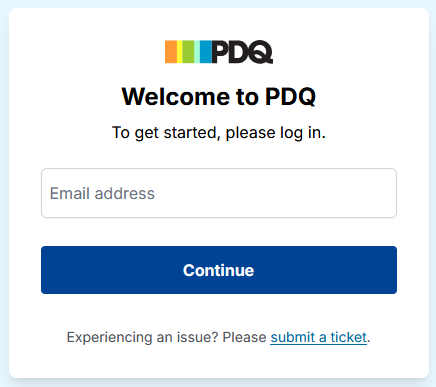Click the mint stripe in PDQ logo
This screenshot has height=387, width=436.
point(197,52)
